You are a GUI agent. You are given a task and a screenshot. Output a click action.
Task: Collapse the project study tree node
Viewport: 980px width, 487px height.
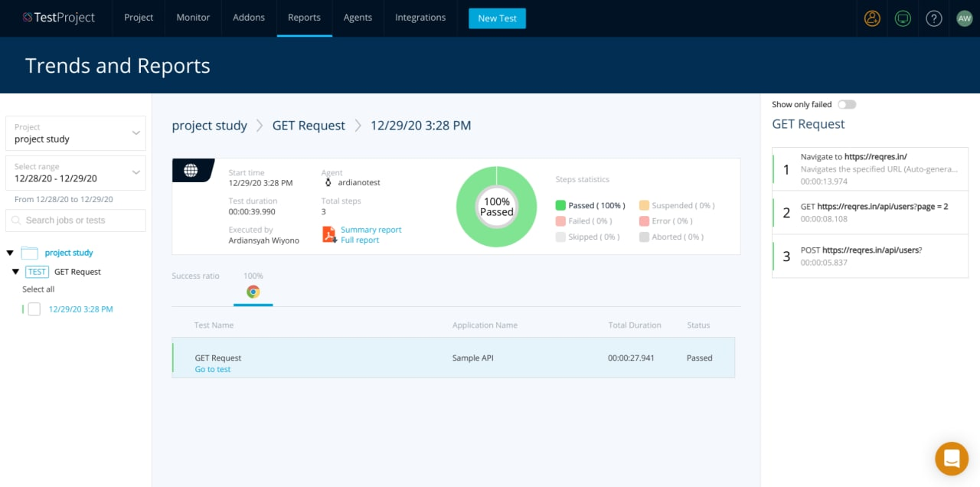(x=9, y=252)
